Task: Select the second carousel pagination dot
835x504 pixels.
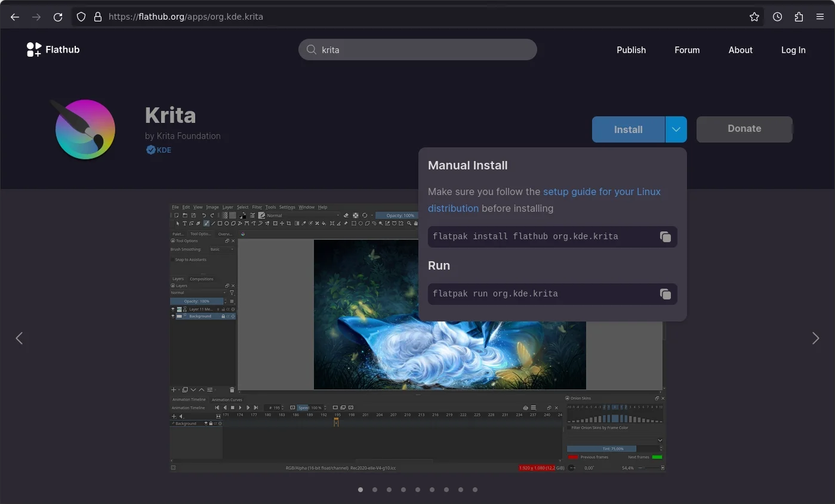Action: coord(375,490)
